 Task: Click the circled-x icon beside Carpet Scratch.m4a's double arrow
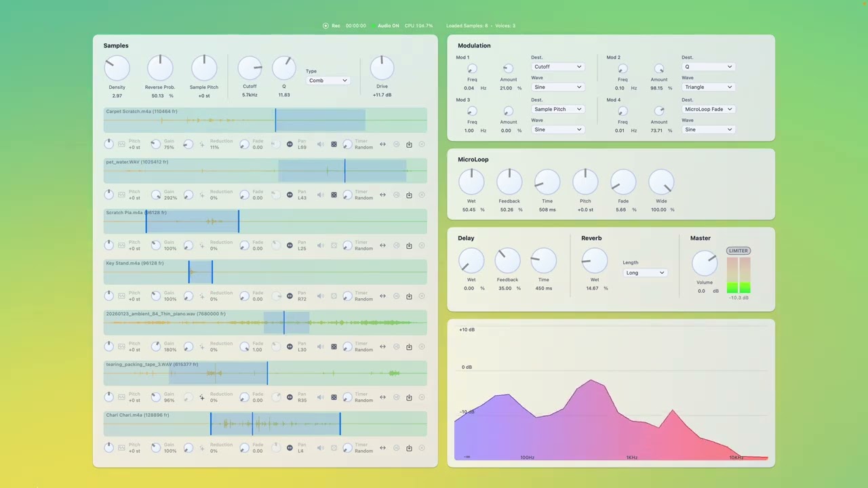click(397, 144)
